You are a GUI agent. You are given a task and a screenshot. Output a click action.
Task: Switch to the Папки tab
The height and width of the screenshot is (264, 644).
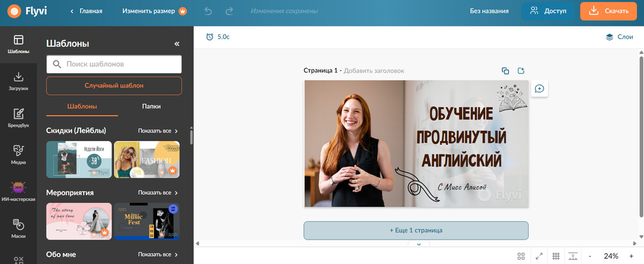pyautogui.click(x=151, y=106)
